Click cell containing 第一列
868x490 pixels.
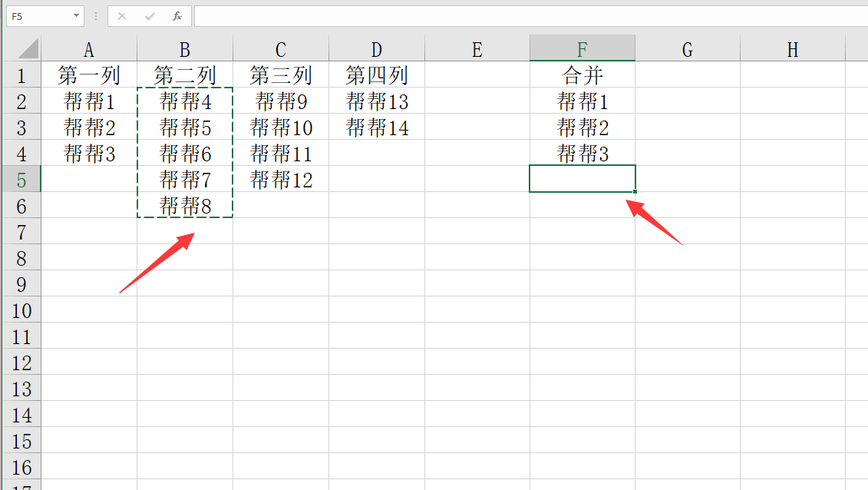[88, 74]
